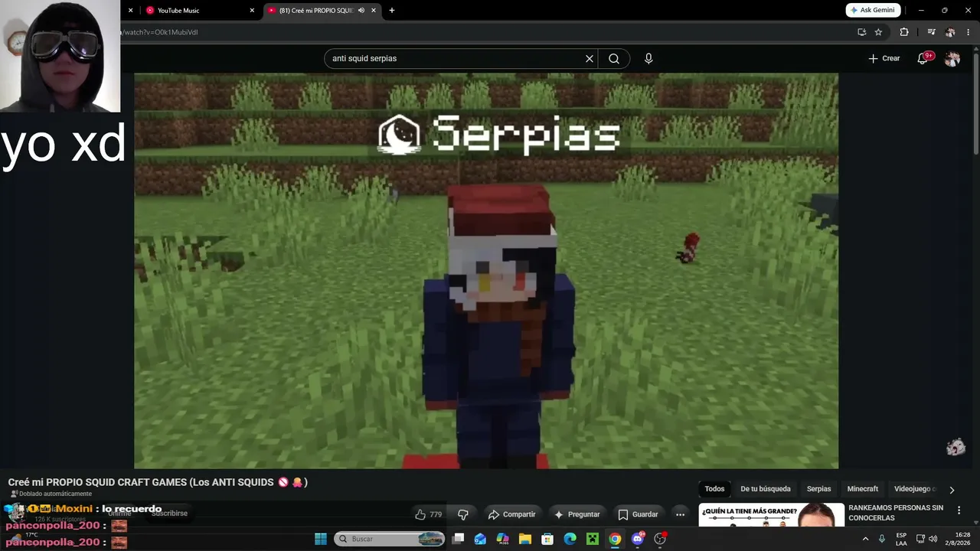The width and height of the screenshot is (980, 551).
Task: Select the Todos filter chip
Action: [x=714, y=489]
